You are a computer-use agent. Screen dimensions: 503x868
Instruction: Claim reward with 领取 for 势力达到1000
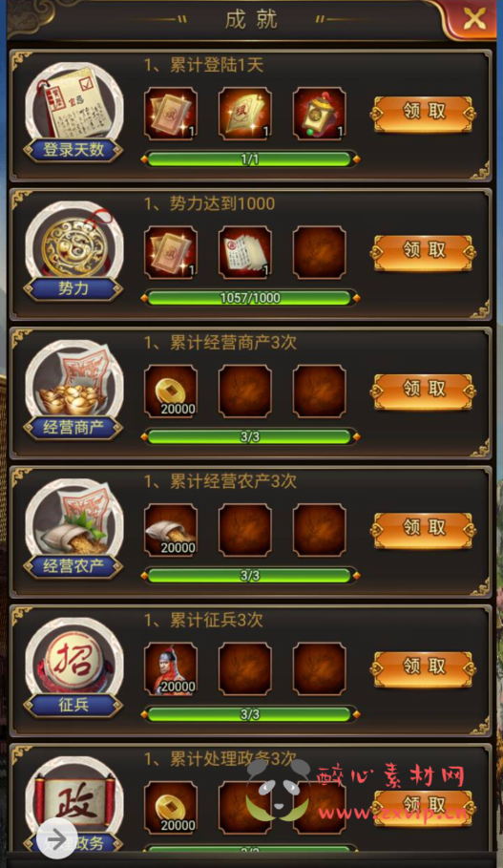point(424,252)
